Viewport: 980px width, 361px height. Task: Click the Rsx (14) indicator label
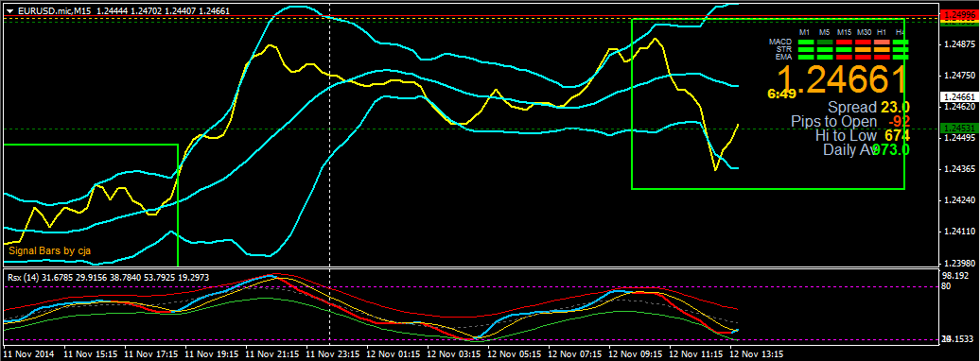(x=23, y=277)
